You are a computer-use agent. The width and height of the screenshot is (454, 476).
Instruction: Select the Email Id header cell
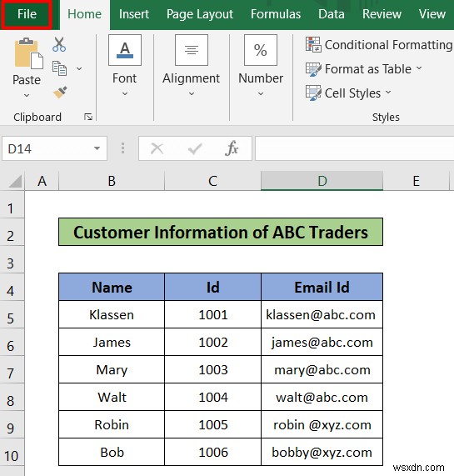pyautogui.click(x=322, y=287)
